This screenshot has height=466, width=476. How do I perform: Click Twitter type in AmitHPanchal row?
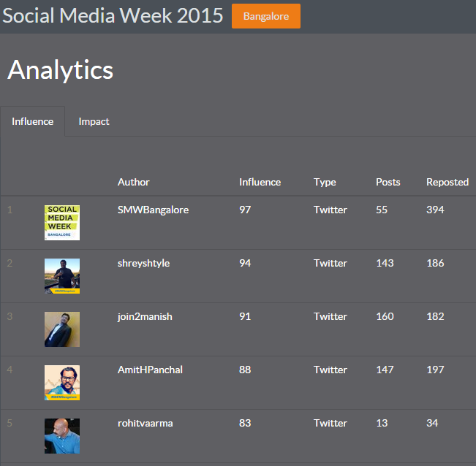coord(330,370)
